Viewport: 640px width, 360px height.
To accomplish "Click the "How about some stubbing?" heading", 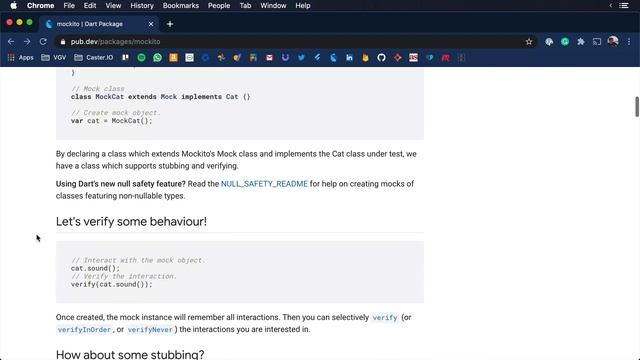I will coord(130,354).
